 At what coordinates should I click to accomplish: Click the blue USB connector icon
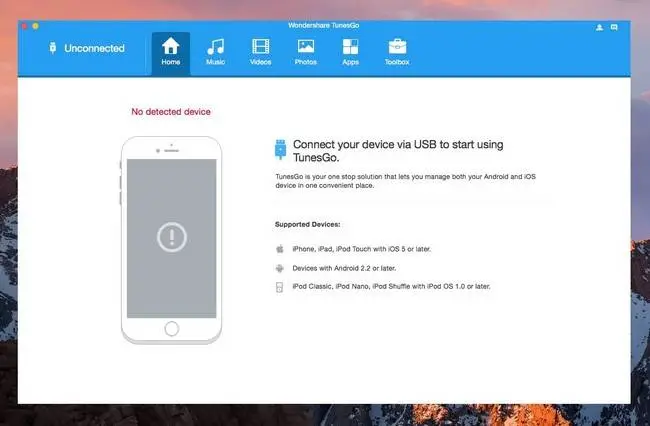[281, 149]
